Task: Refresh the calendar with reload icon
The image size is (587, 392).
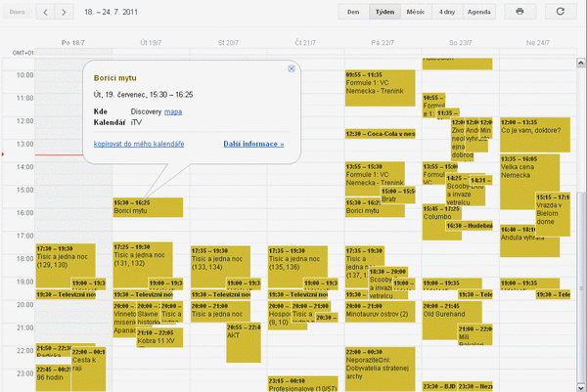Action: [x=561, y=12]
